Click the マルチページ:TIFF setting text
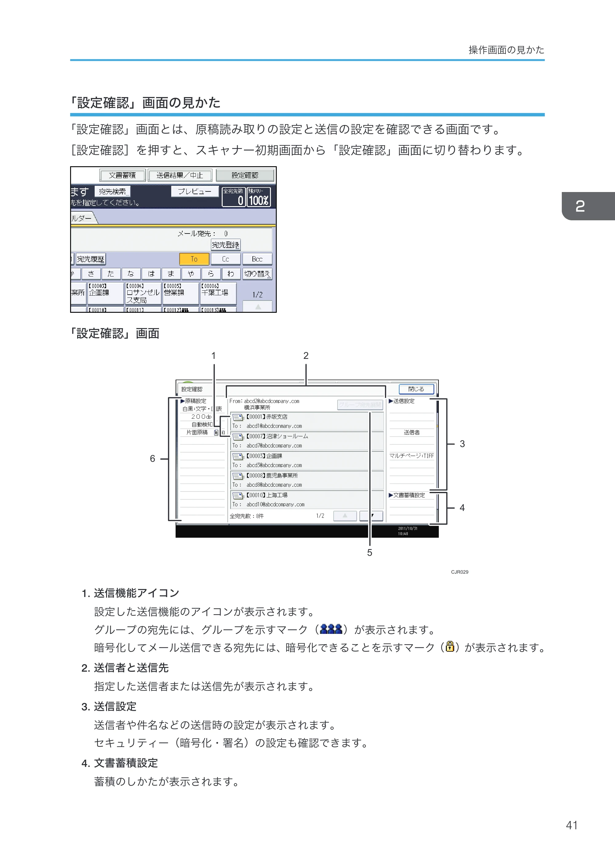Screen dimensions: 615x868 (412, 456)
